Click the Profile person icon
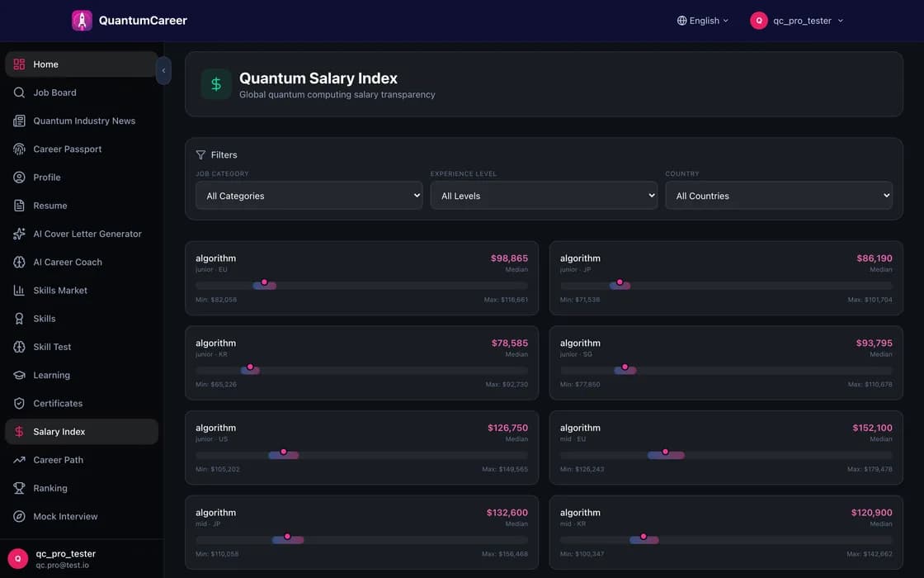This screenshot has height=578, width=924. point(20,178)
